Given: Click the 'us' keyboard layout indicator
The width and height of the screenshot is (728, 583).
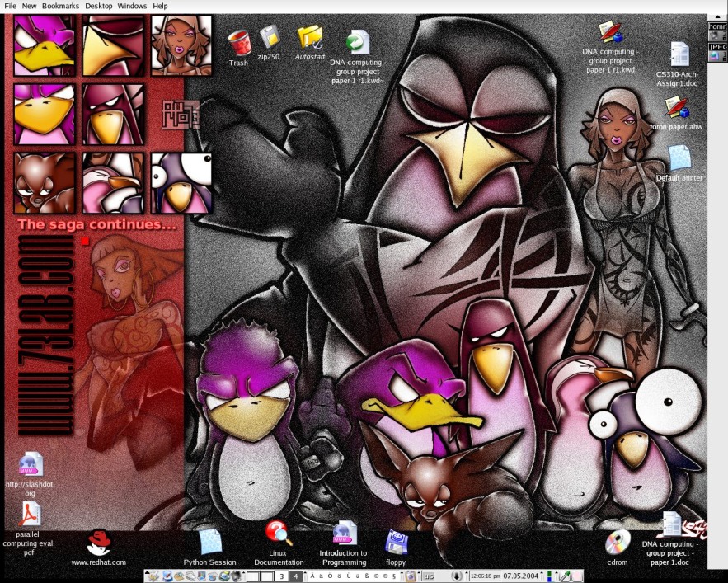Looking at the screenshot, I should click(x=429, y=576).
